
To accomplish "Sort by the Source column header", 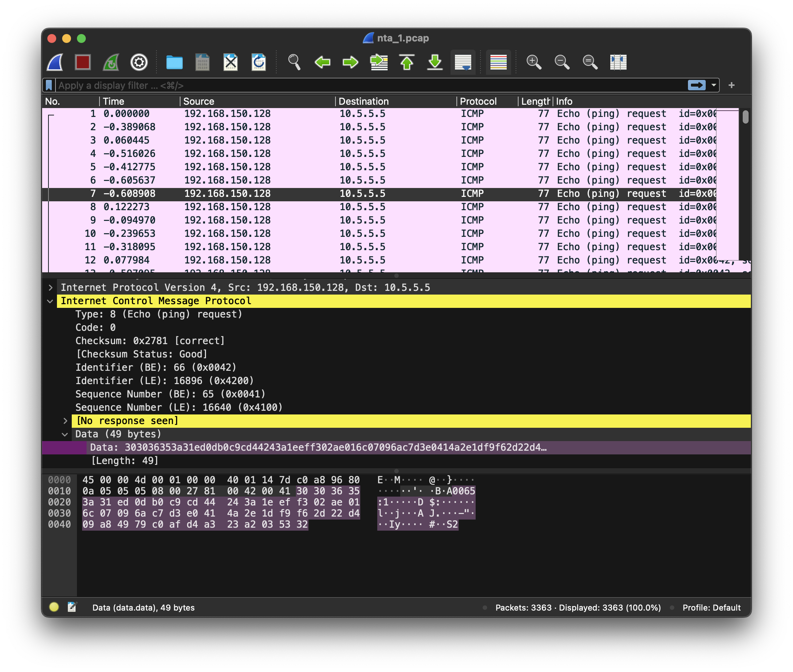I will pos(257,101).
